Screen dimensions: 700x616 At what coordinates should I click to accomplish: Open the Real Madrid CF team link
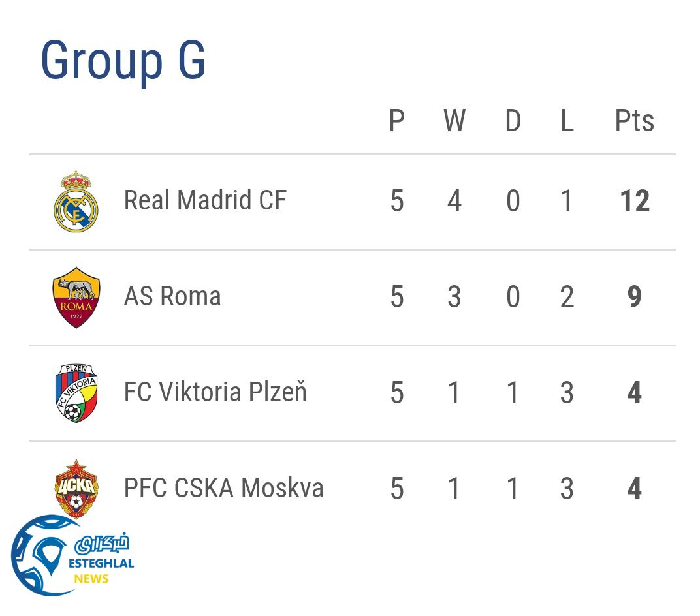[205, 200]
